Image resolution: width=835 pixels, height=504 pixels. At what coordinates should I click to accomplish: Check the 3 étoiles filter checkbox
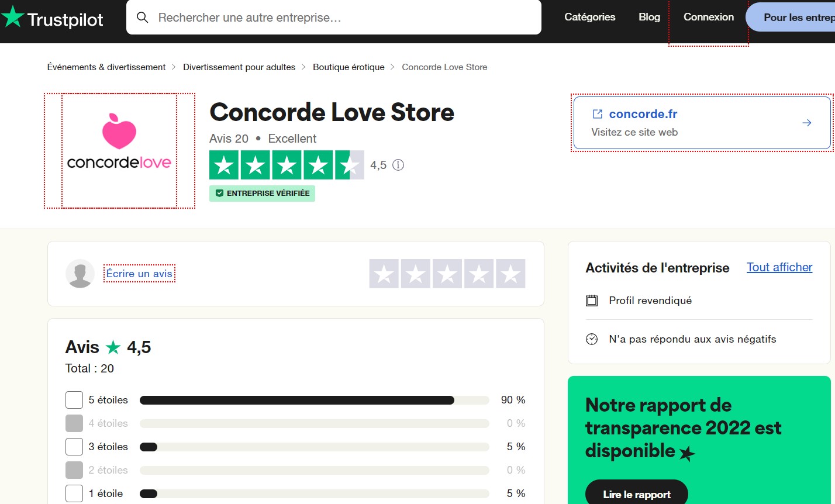(x=74, y=447)
